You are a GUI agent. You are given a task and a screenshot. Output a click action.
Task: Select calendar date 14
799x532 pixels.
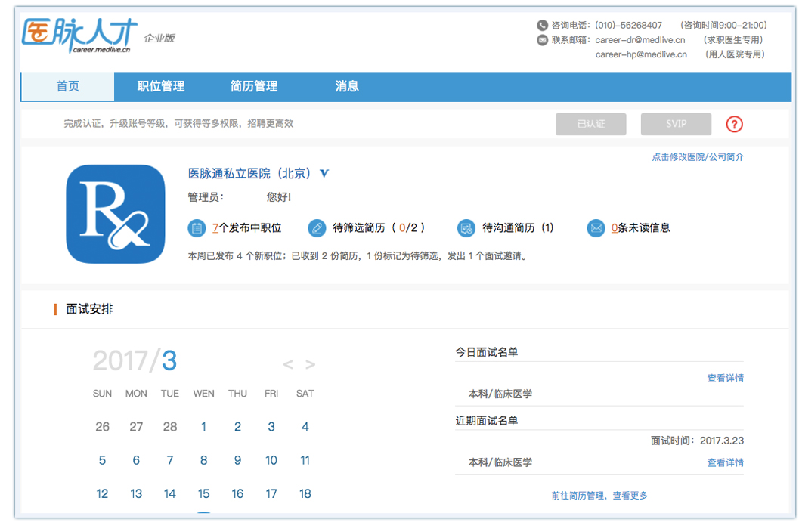tap(169, 493)
